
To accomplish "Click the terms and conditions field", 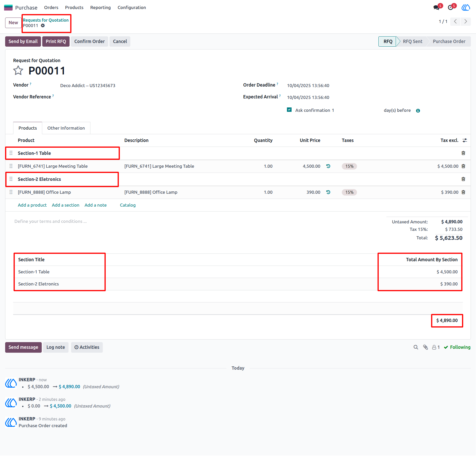I will (50, 221).
